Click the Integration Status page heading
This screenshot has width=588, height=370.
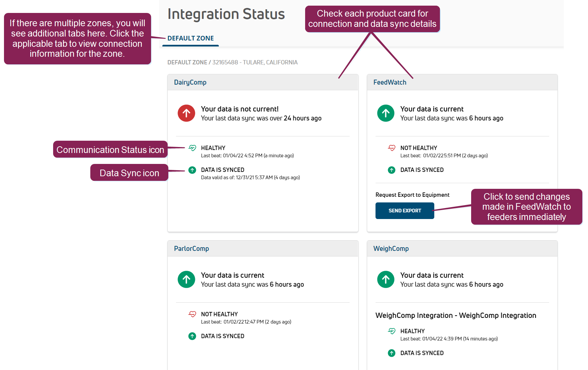coord(226,14)
